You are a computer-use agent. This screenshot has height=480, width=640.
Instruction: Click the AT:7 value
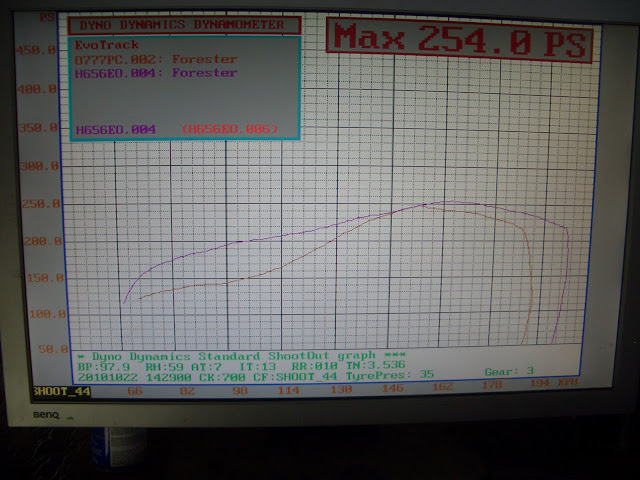coord(207,367)
